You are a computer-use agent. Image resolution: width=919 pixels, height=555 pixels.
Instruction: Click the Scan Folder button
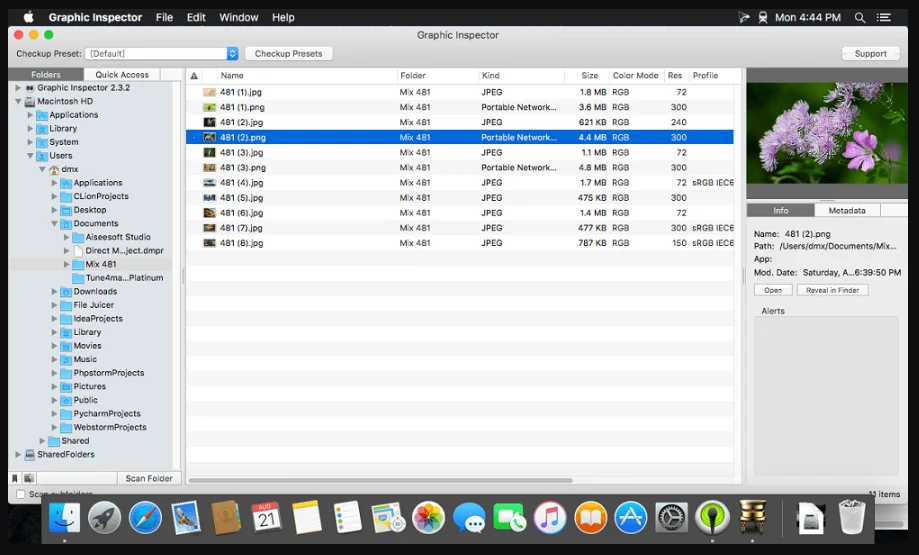[149, 478]
